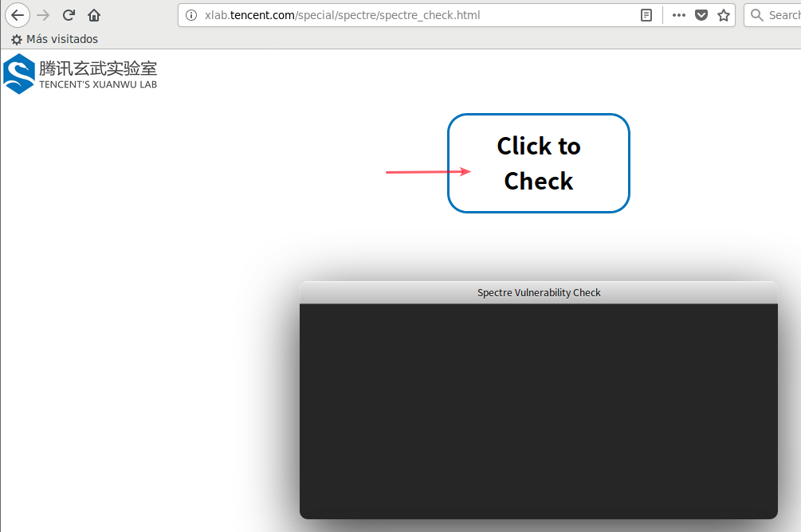This screenshot has width=801, height=532.
Task: Click the Forward navigation arrow
Action: [43, 15]
